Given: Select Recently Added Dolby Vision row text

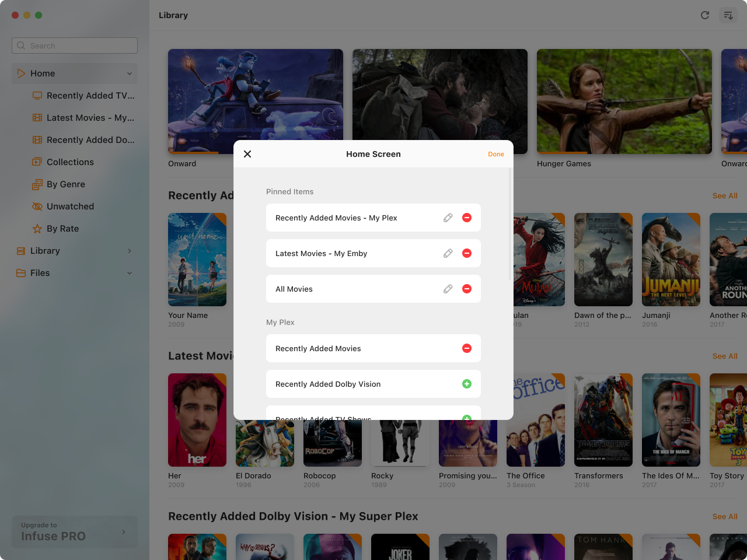Looking at the screenshot, I should [x=328, y=384].
